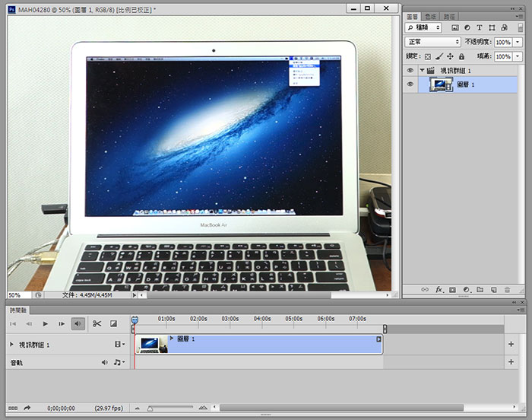Play the timeline video
The height and width of the screenshot is (420, 532).
tap(46, 324)
